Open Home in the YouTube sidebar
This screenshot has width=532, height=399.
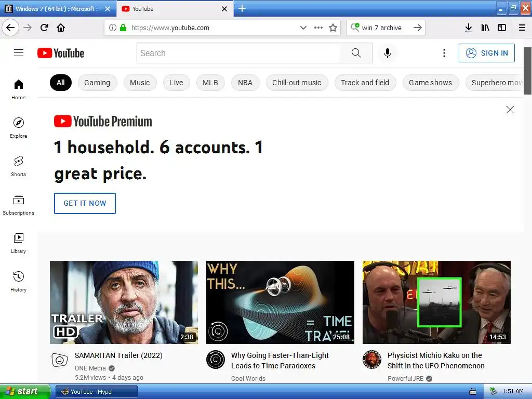click(x=19, y=89)
